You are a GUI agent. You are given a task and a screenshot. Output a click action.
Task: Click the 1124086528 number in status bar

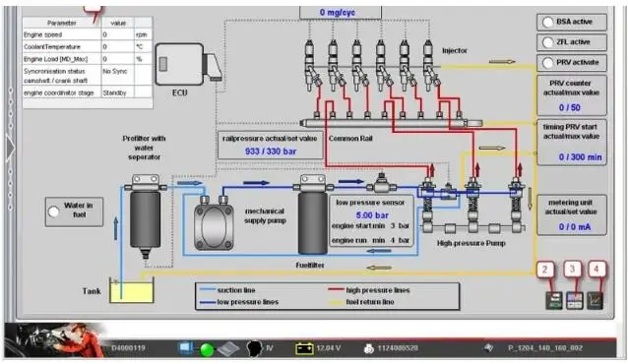point(398,348)
